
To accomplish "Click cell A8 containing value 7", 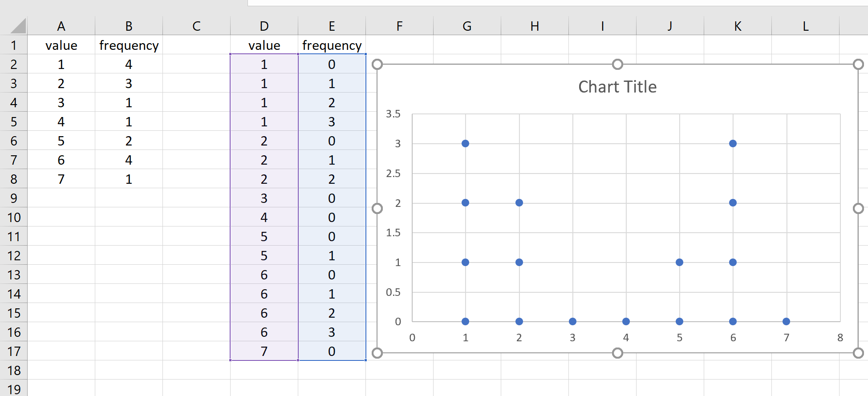I will point(61,179).
